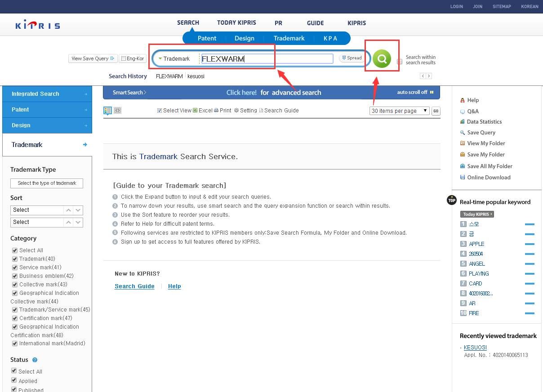Uncheck Certification mark(47) checkbox

pyautogui.click(x=15, y=318)
